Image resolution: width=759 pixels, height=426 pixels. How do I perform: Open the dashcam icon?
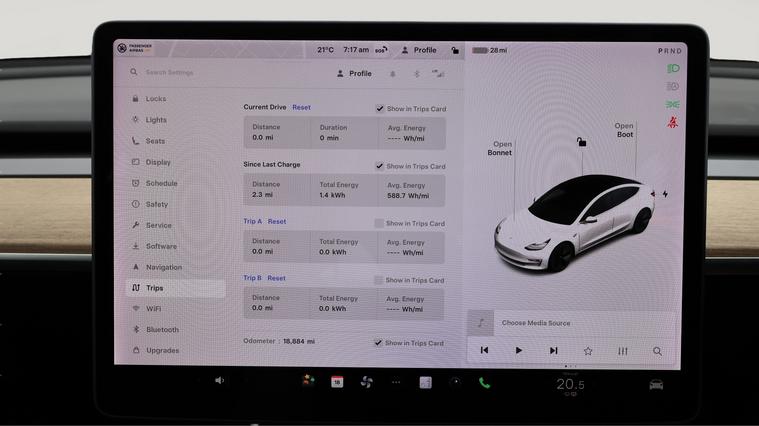[x=455, y=382]
